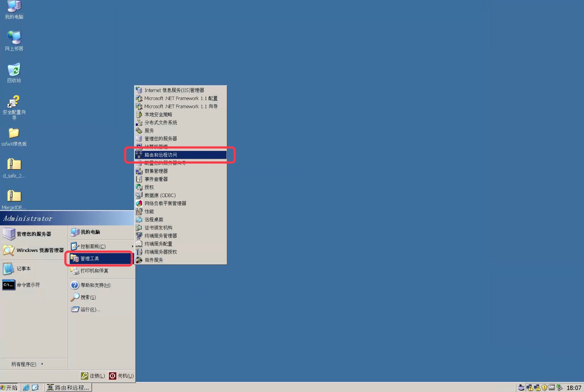This screenshot has width=584, height=392.
Task: Switch to 路由和远程... taskbar window
Action: pos(69,387)
